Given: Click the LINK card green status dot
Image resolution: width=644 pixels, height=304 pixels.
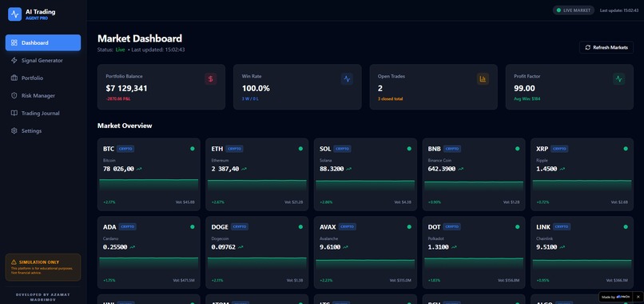Looking at the screenshot, I should tap(626, 226).
